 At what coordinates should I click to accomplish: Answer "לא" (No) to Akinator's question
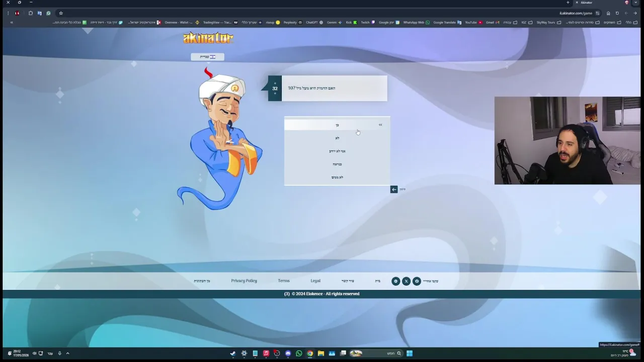click(337, 138)
